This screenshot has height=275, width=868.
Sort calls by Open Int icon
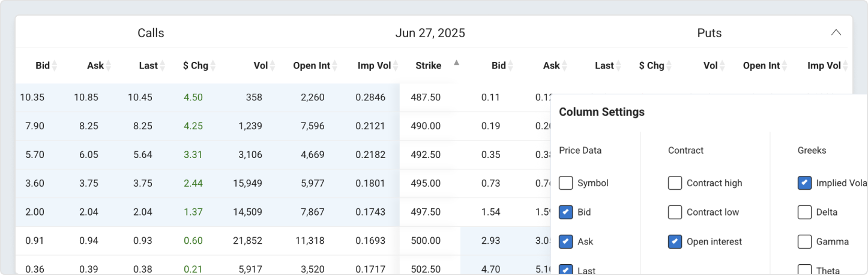point(335,66)
